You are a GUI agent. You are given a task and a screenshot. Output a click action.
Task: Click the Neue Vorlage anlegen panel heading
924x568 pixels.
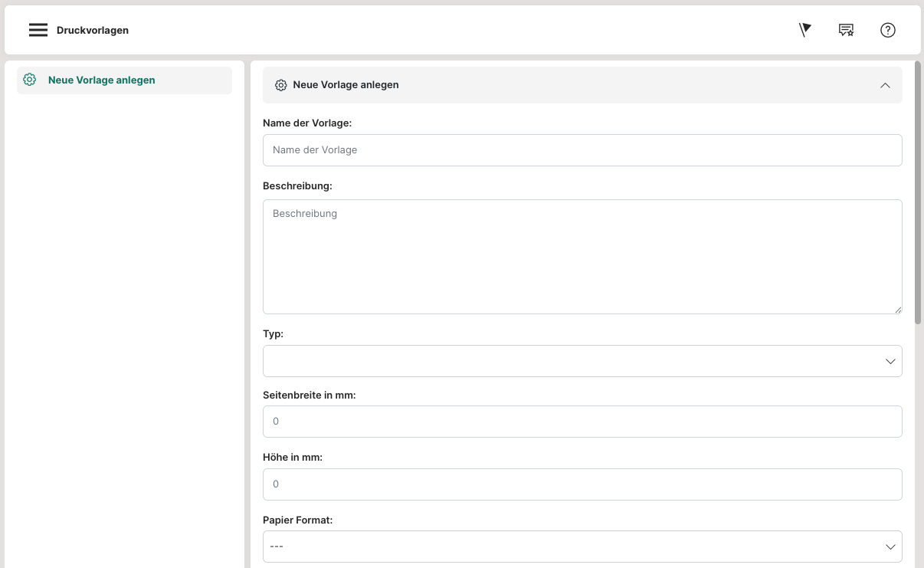click(346, 85)
